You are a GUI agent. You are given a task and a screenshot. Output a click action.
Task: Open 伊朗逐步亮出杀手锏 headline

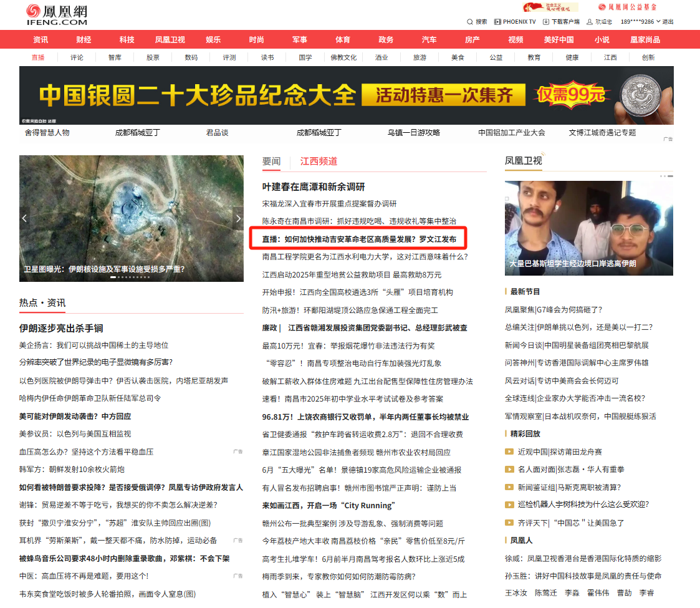point(61,329)
